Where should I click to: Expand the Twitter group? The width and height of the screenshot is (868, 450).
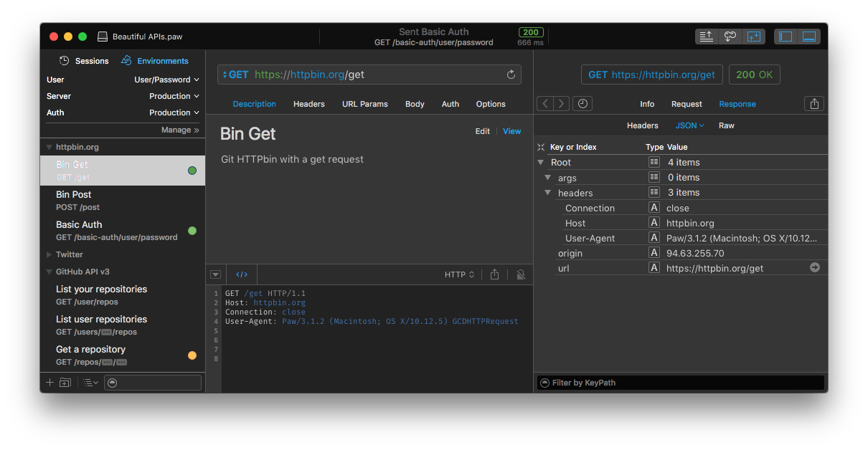click(49, 254)
